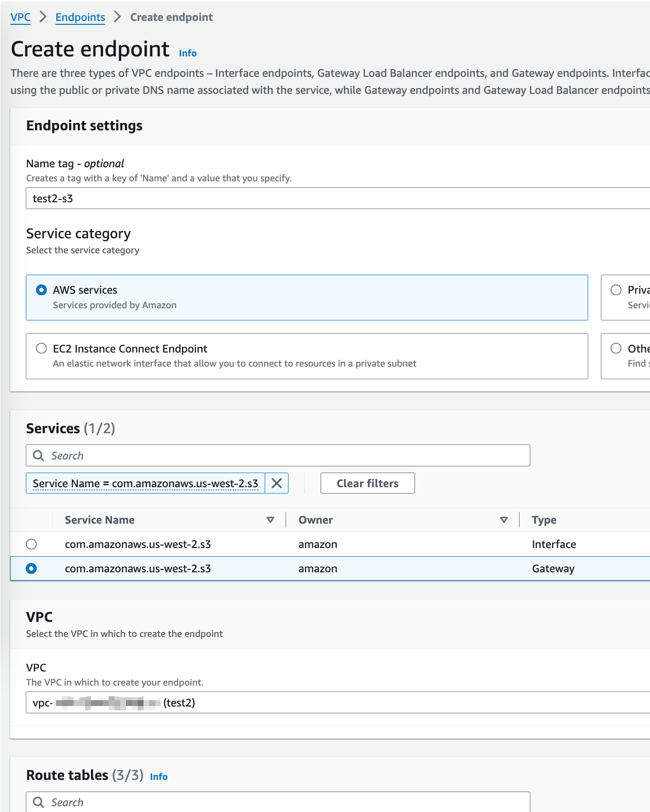The width and height of the screenshot is (650, 812).
Task: Click the breadcrumb chevron after Endpoints
Action: [x=117, y=17]
